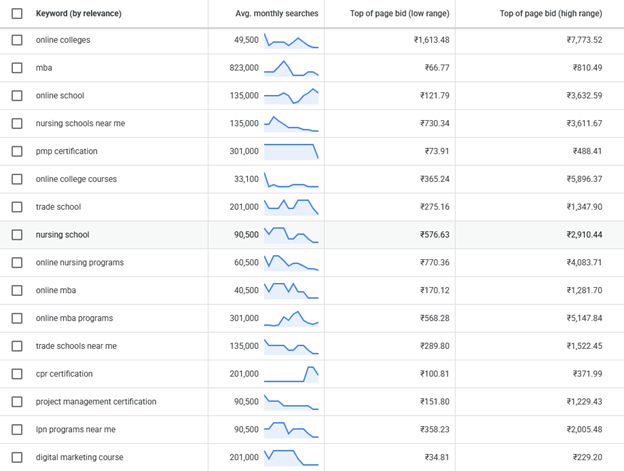624x471 pixels.
Task: Check the select-all checkbox in header
Action: coord(17,14)
